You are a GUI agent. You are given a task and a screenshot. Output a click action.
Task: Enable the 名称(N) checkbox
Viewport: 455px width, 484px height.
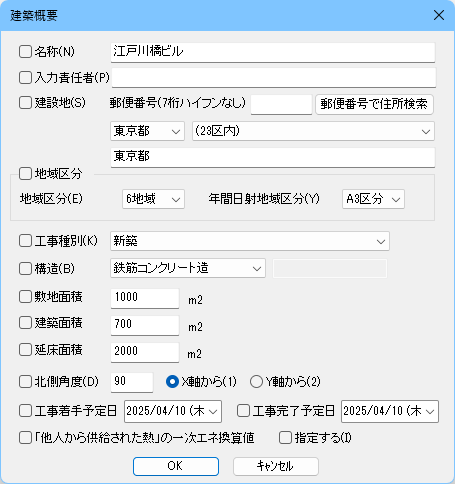coord(25,52)
